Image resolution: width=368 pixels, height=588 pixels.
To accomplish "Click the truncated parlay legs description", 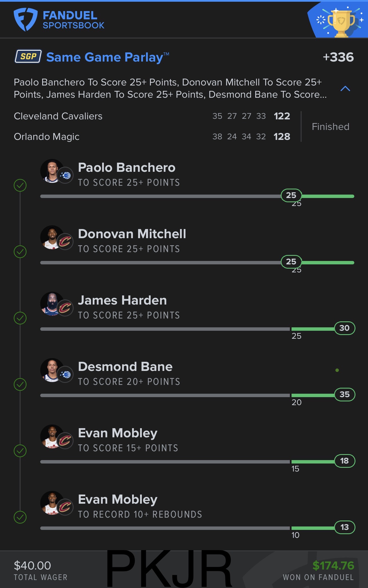I will 170,88.
